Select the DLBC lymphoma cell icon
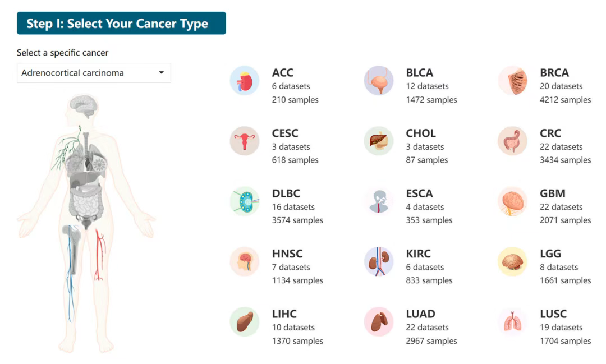606x364 pixels. tap(245, 201)
